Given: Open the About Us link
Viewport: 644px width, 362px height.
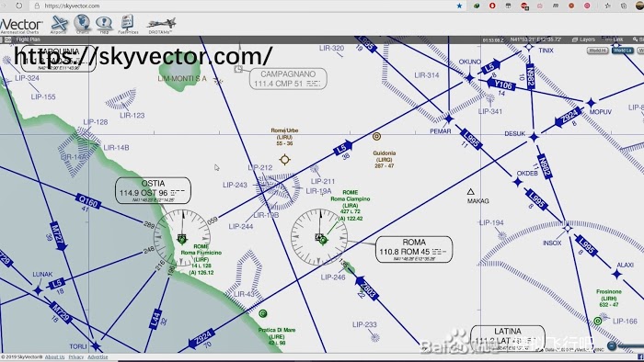Looking at the screenshot, I should click(54, 357).
